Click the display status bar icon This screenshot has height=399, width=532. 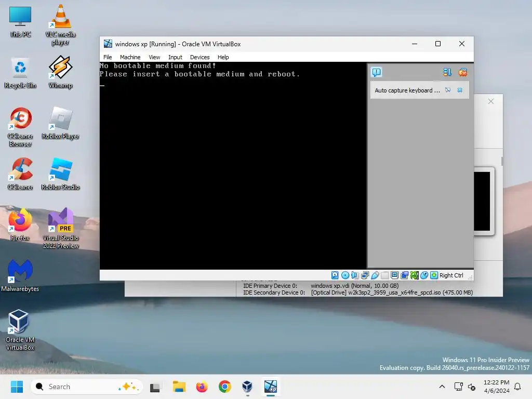(x=395, y=275)
